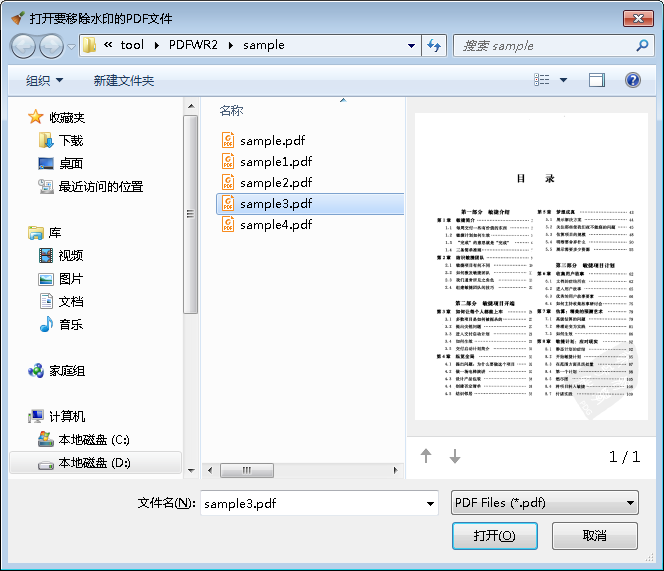
Task: Click the Homegroup spheres icon
Action: [36, 371]
